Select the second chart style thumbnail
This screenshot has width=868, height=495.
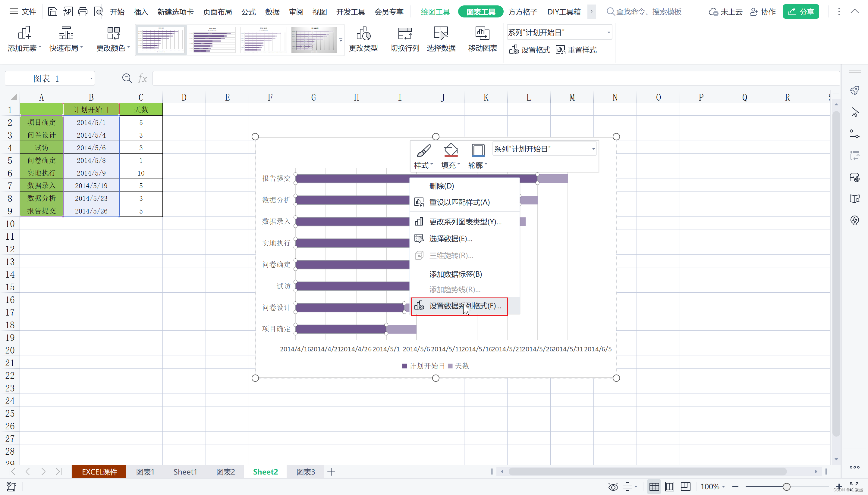pos(212,40)
